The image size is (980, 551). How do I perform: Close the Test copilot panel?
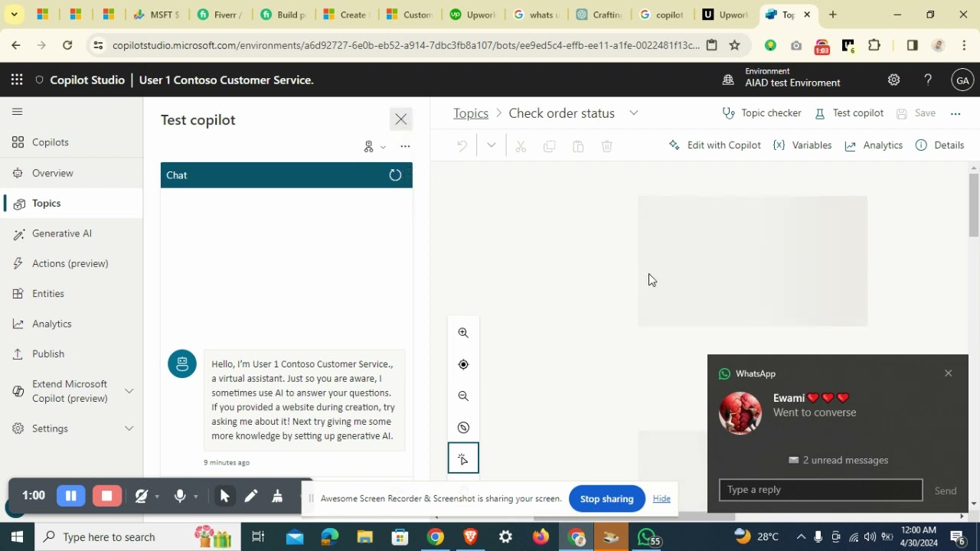point(401,119)
